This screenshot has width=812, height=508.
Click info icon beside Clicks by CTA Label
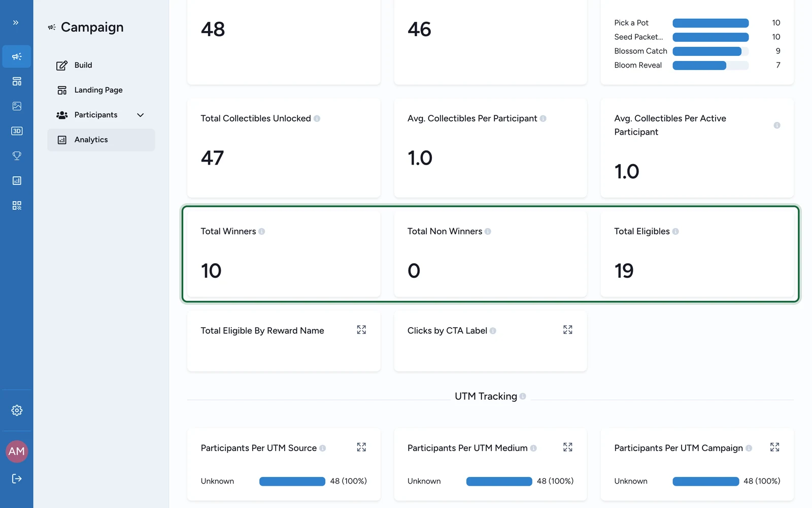click(x=493, y=331)
